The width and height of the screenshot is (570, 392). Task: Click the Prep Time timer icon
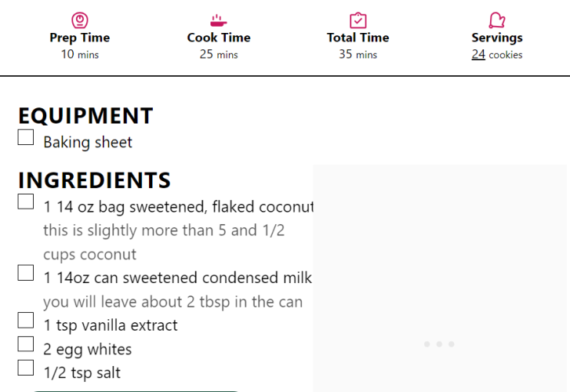pyautogui.click(x=80, y=20)
